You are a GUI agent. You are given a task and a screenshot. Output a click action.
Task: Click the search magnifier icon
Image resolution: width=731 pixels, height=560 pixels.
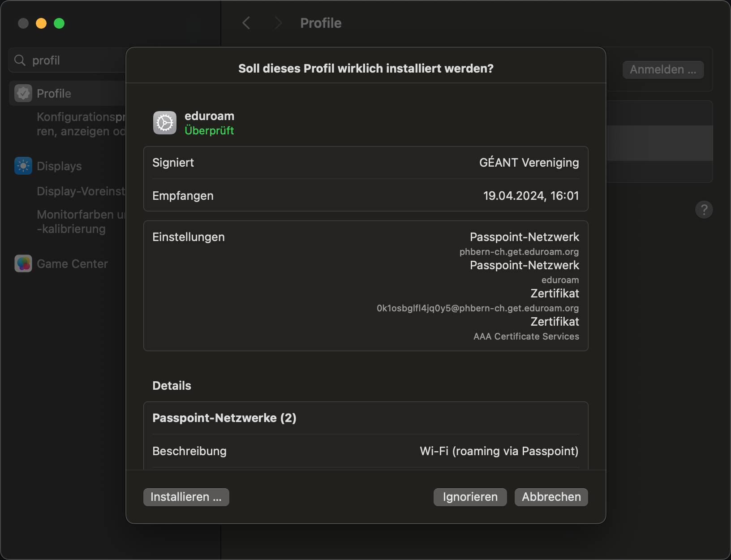[x=20, y=60]
